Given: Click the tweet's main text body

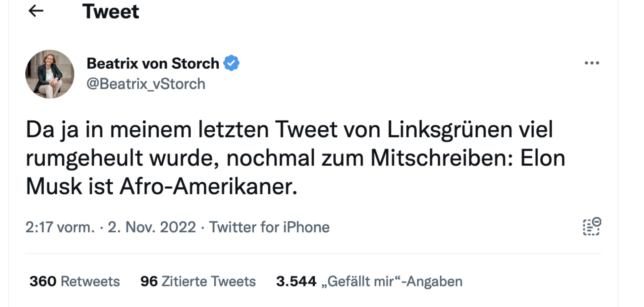Looking at the screenshot, I should pos(295,158).
